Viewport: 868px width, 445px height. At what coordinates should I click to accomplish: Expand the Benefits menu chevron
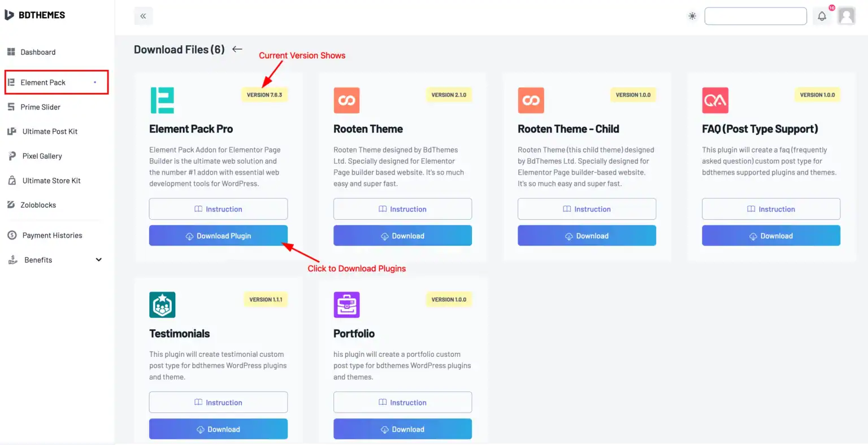99,260
